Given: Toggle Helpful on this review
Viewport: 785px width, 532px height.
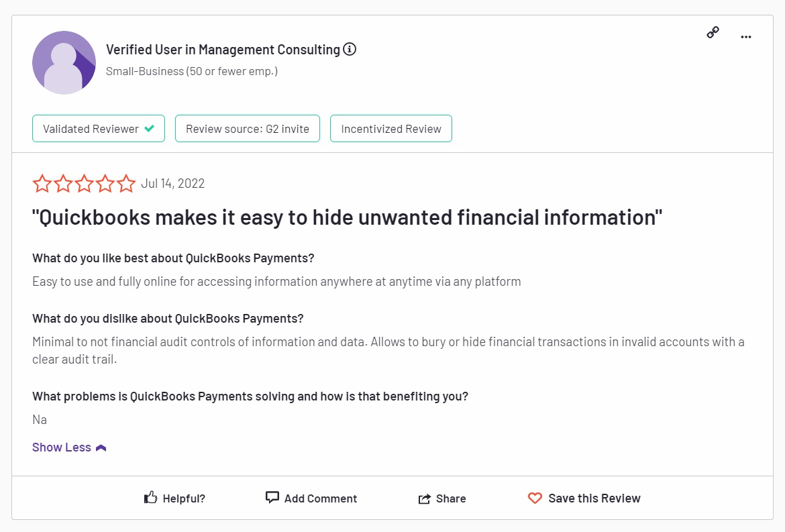Looking at the screenshot, I should [174, 498].
